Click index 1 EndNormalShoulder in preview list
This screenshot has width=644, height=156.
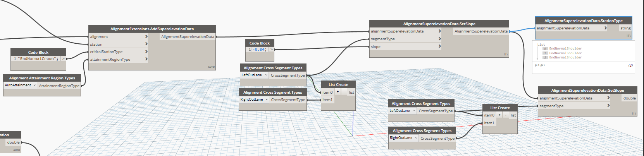click(x=565, y=53)
